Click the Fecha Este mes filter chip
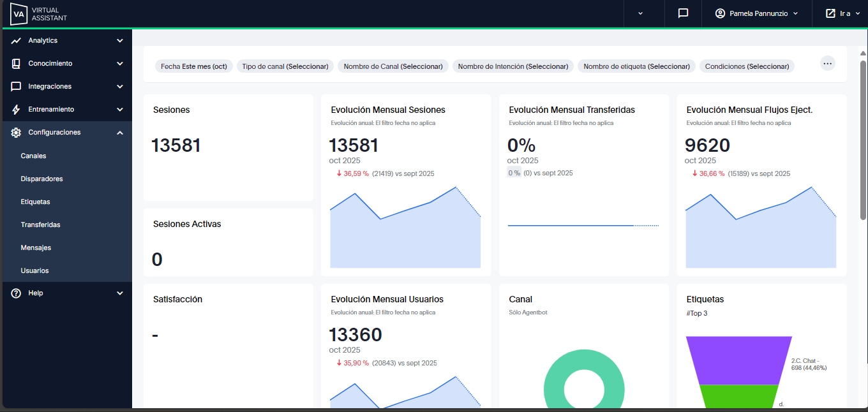This screenshot has height=412, width=868. [x=194, y=66]
